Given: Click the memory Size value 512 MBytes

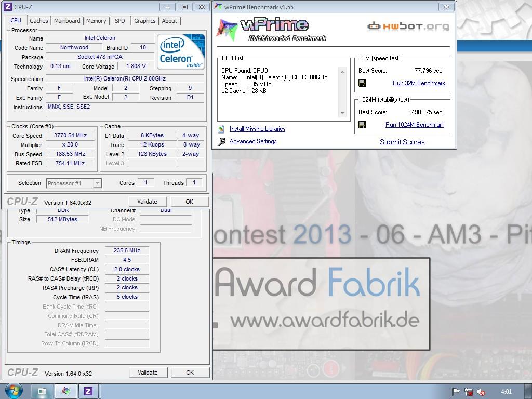Looking at the screenshot, I should [x=62, y=219].
